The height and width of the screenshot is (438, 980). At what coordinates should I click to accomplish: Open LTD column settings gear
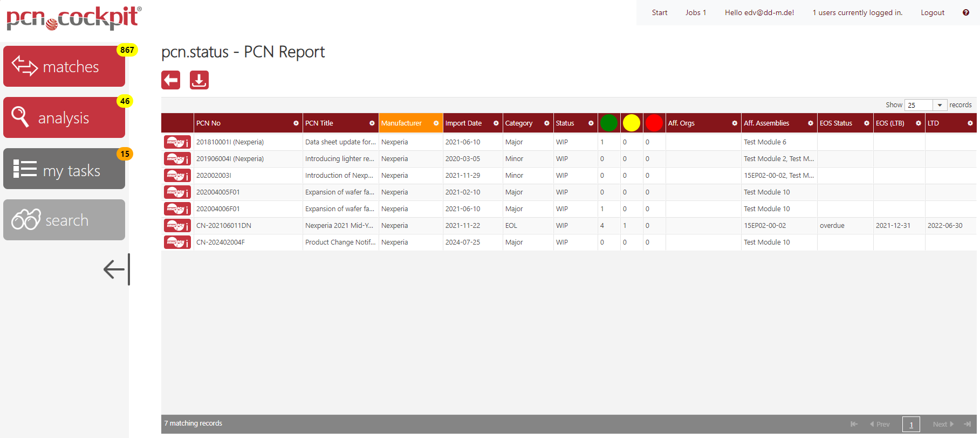pyautogui.click(x=970, y=123)
